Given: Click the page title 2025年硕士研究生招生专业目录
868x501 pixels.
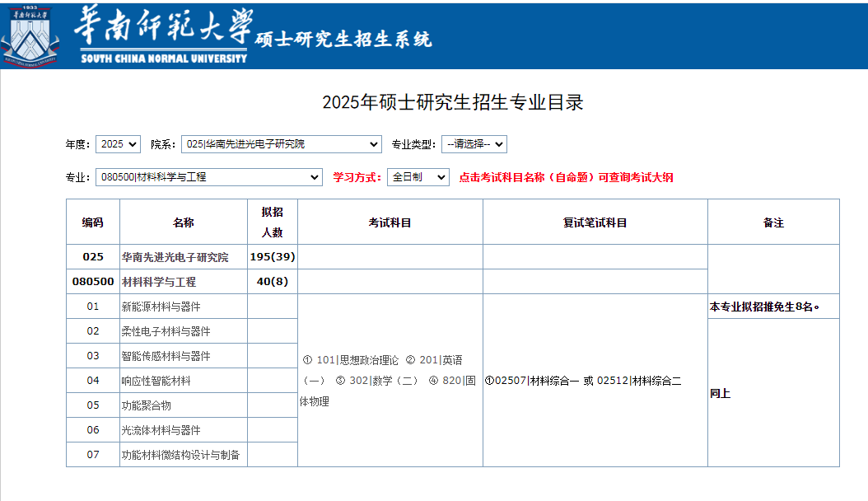Looking at the screenshot, I should (453, 102).
